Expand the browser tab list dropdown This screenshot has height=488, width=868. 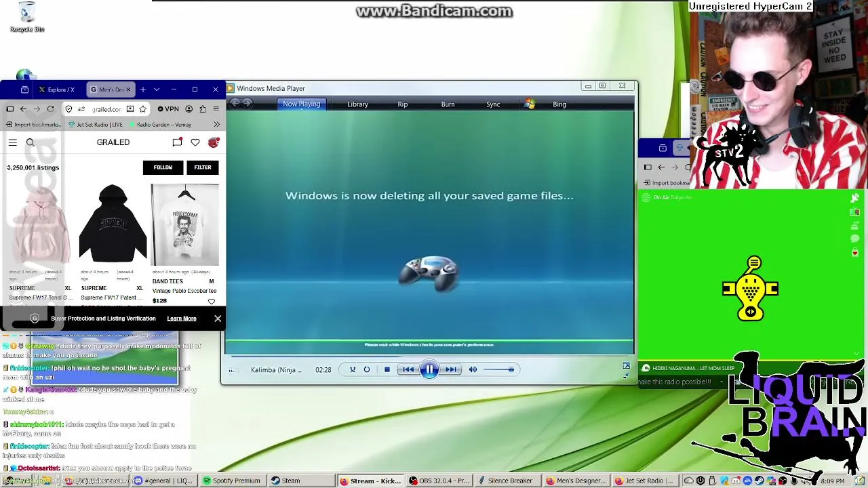(x=157, y=89)
